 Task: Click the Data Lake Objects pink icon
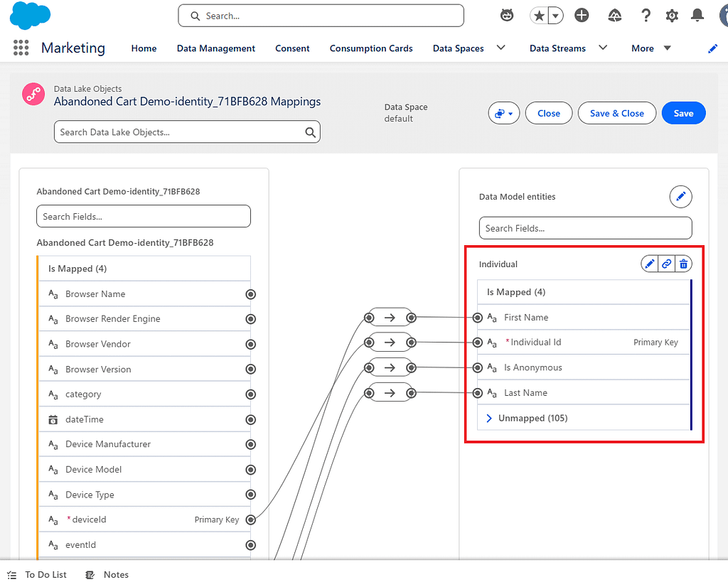pos(33,95)
